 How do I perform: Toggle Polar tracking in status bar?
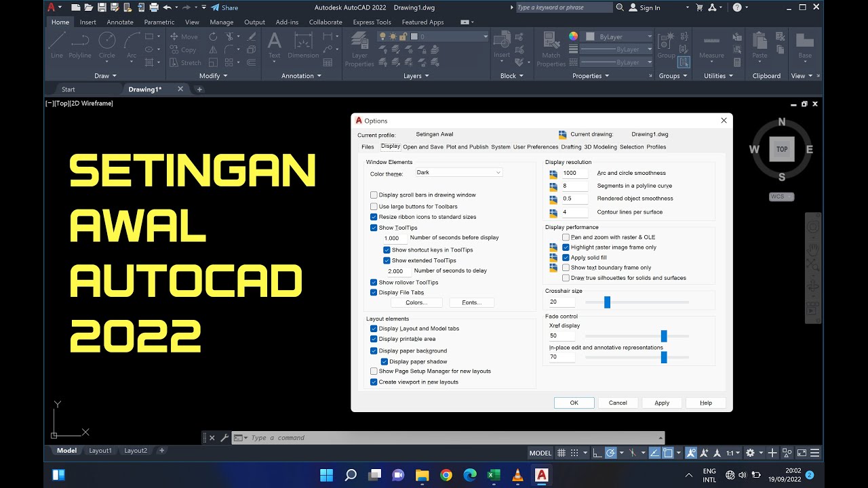(610, 453)
